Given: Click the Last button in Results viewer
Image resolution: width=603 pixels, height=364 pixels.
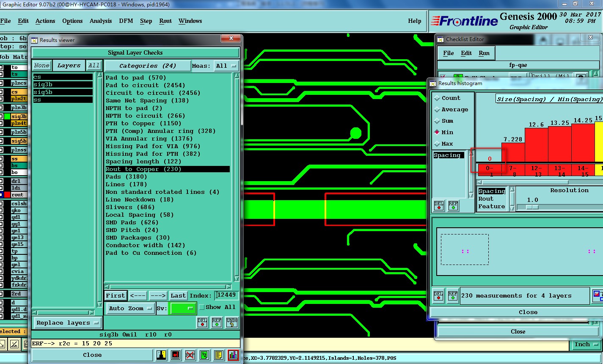Looking at the screenshot, I should 178,295.
